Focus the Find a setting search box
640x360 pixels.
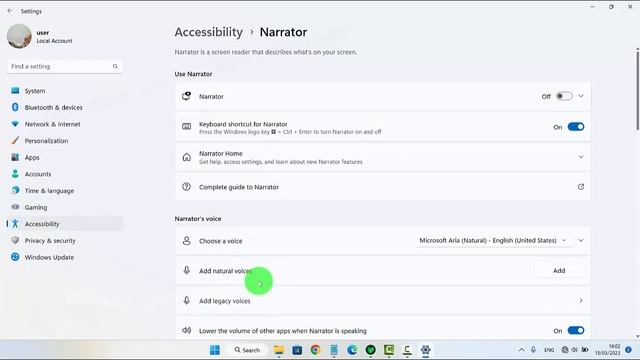point(65,66)
